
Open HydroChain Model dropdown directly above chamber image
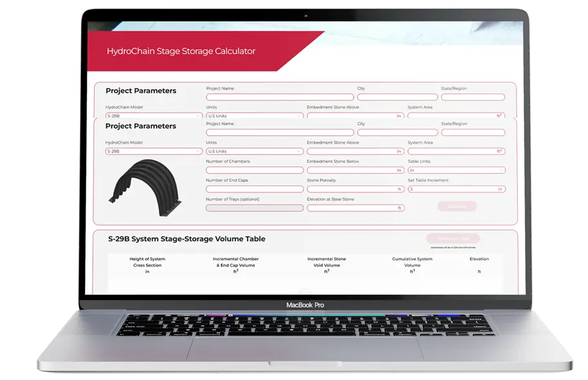pyautogui.click(x=154, y=151)
